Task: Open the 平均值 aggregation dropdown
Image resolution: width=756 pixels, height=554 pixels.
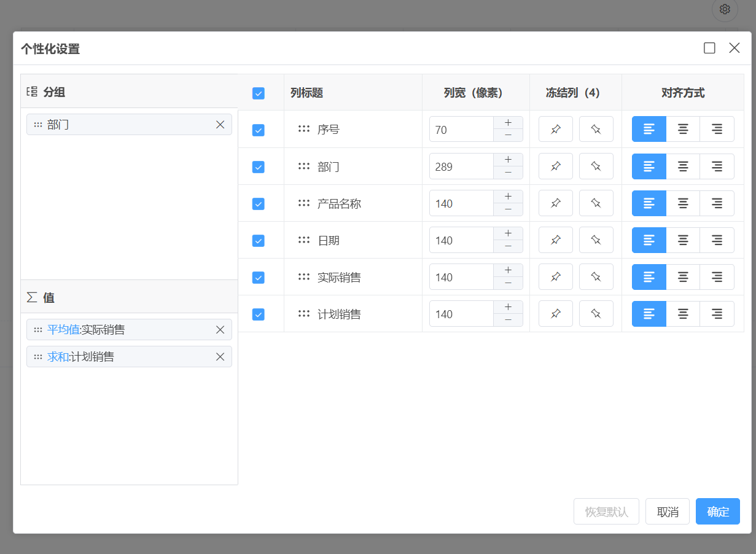Action: pyautogui.click(x=63, y=330)
